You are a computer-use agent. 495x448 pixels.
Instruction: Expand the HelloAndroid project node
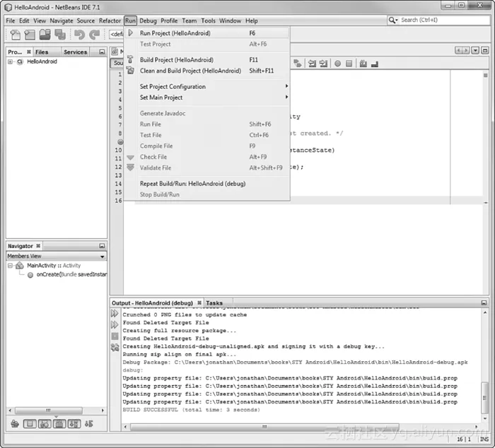[x=11, y=62]
